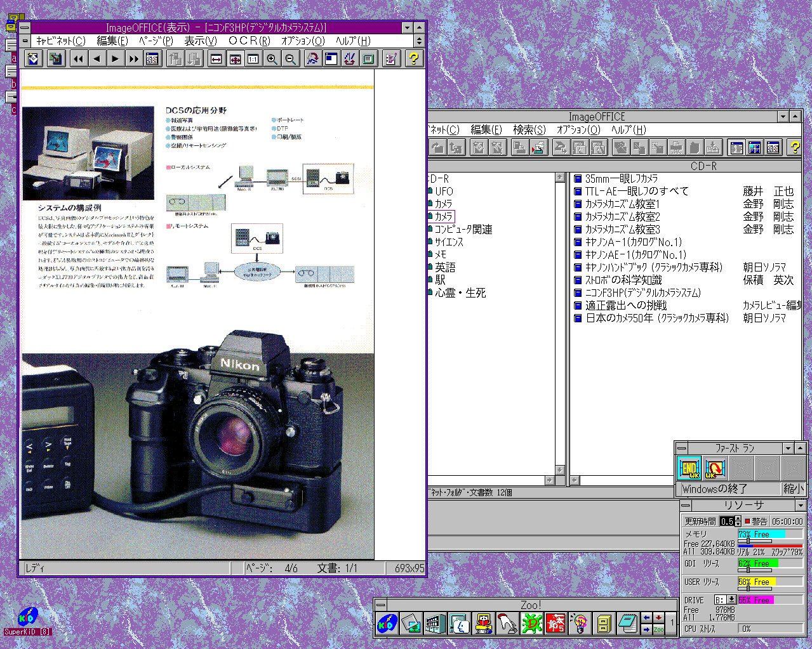Open the notes/annotation icon in viewer toolbar
812x649 pixels.
coord(392,59)
